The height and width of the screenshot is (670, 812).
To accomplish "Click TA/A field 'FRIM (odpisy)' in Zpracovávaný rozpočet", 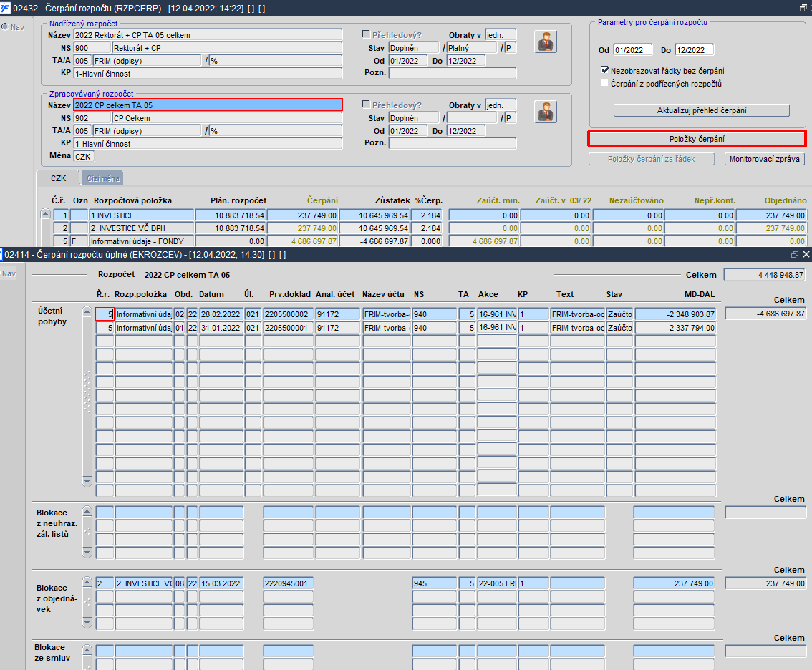I will click(x=147, y=131).
